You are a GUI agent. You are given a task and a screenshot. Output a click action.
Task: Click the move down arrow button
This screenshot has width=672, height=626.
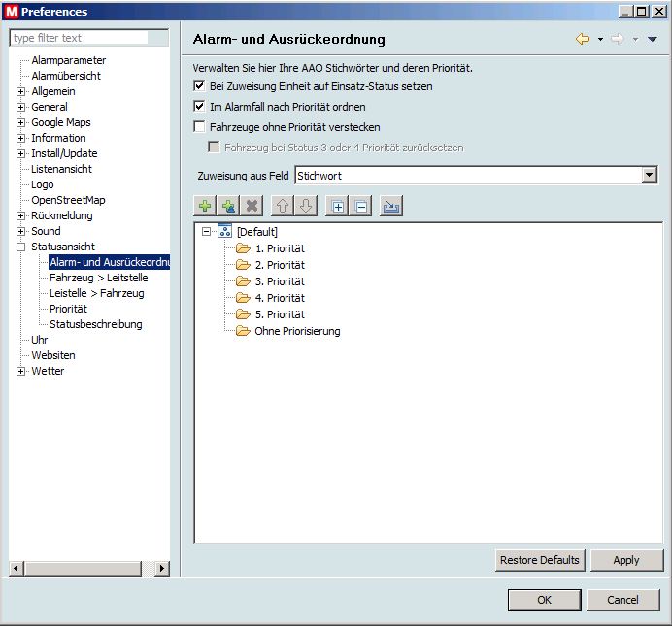305,206
